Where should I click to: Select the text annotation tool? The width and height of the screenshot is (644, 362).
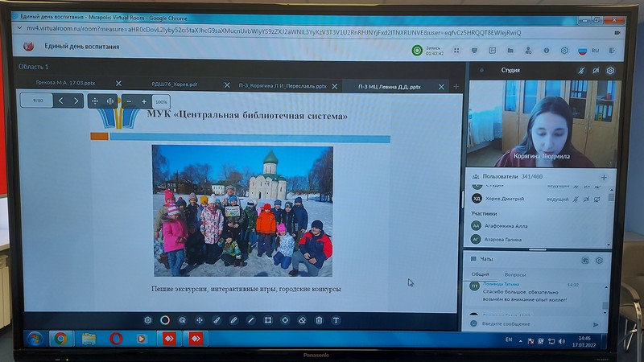tap(336, 320)
